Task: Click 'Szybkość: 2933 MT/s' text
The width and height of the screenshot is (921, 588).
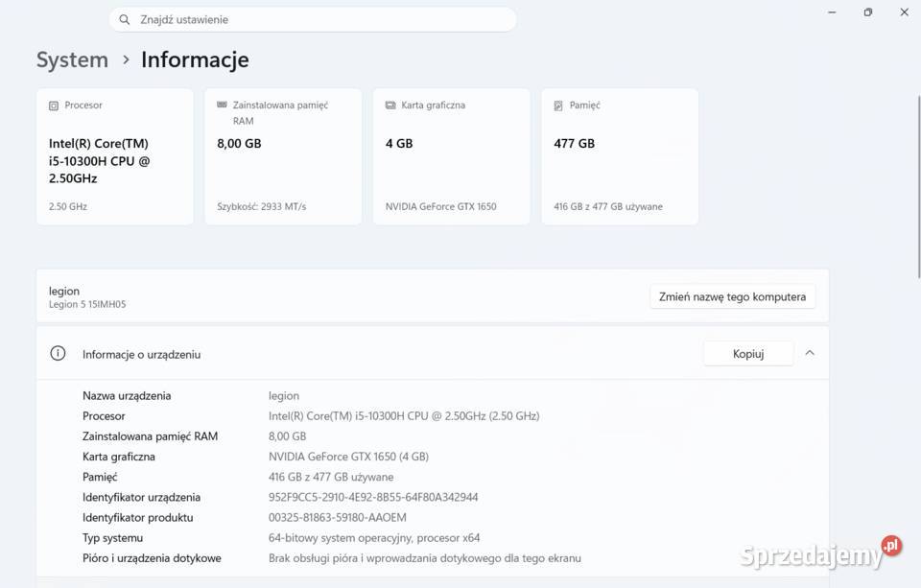Action: (x=261, y=207)
